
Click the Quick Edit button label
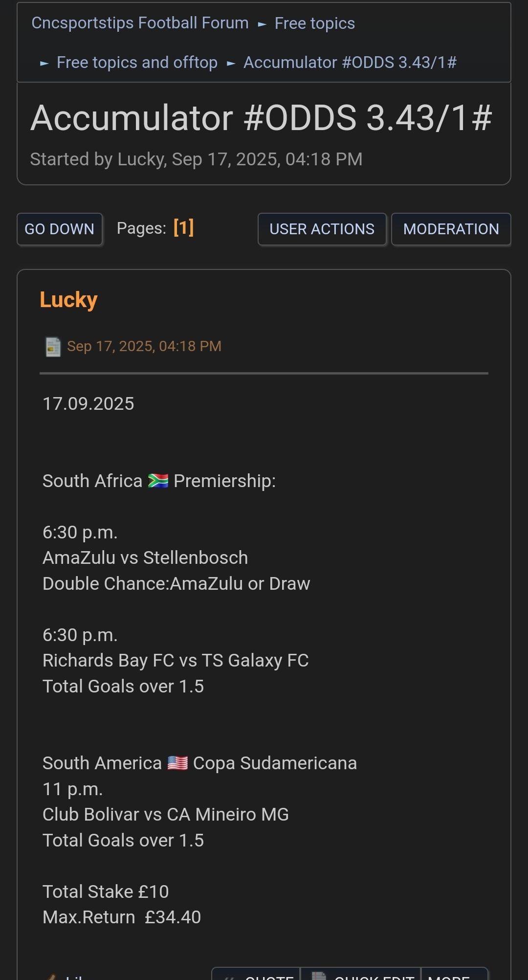click(x=374, y=977)
